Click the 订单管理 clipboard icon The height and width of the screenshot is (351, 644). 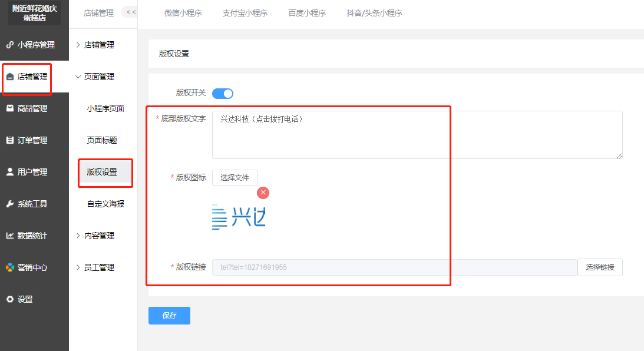(10, 140)
